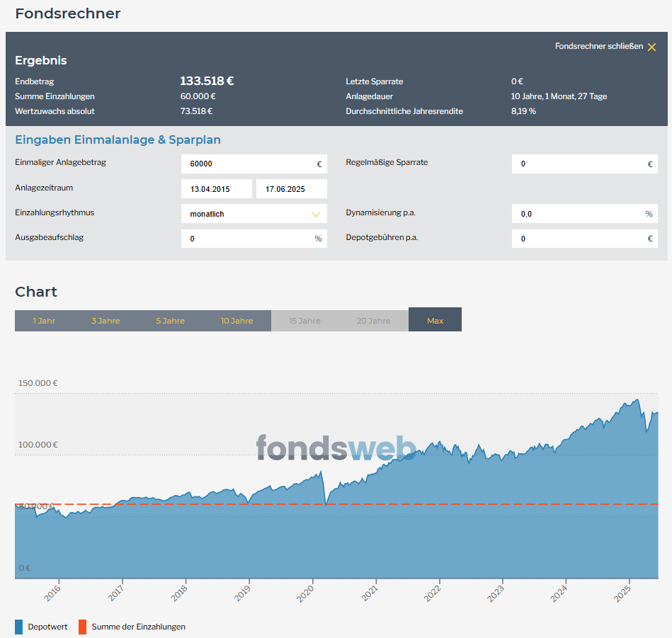Close the Fondsrechner with X icon
The image size is (672, 638).
pos(651,47)
